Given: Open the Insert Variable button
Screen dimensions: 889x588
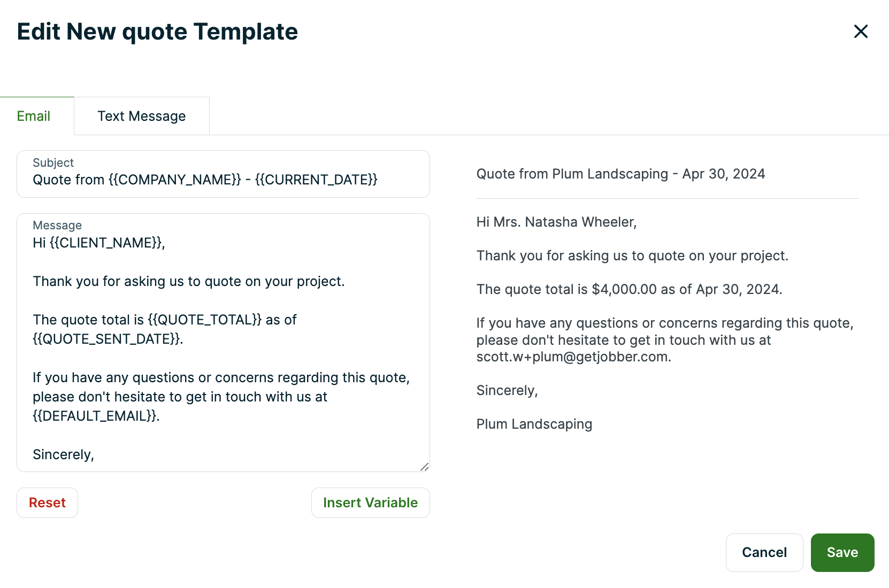Looking at the screenshot, I should 370,502.
